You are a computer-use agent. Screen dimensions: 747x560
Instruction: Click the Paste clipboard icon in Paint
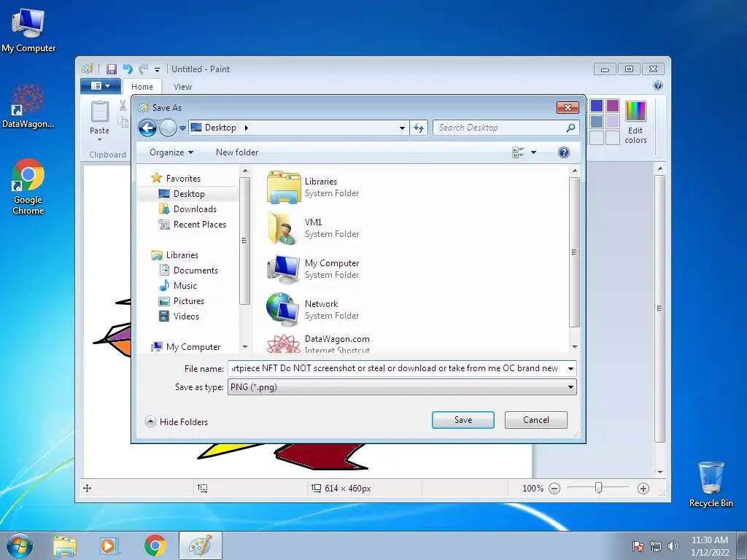pos(99,111)
